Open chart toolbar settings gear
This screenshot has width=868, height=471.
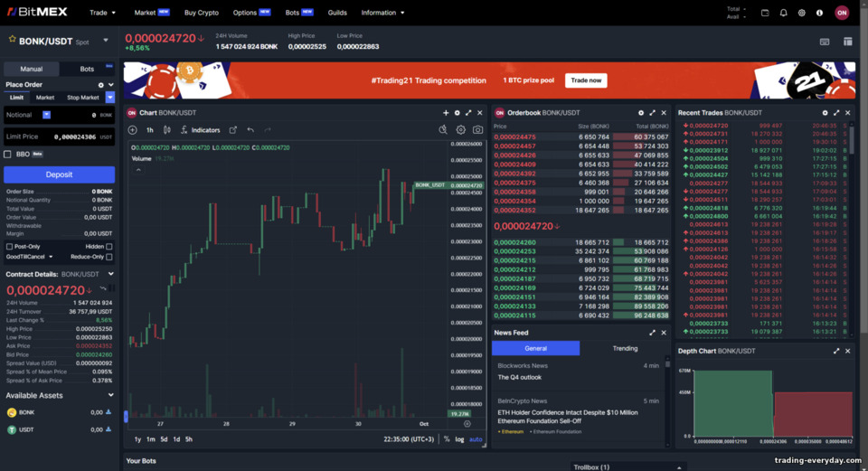pos(460,129)
